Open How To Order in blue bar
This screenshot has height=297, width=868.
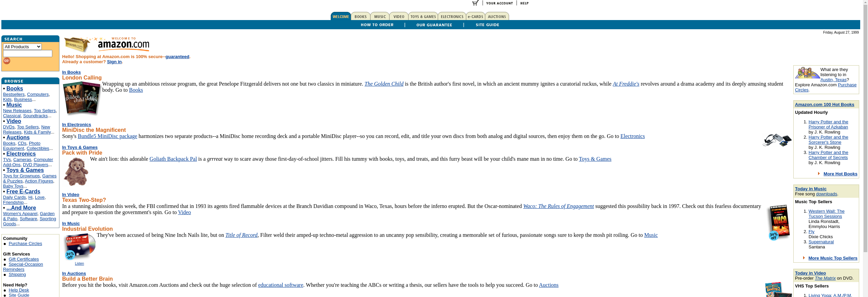(x=377, y=25)
